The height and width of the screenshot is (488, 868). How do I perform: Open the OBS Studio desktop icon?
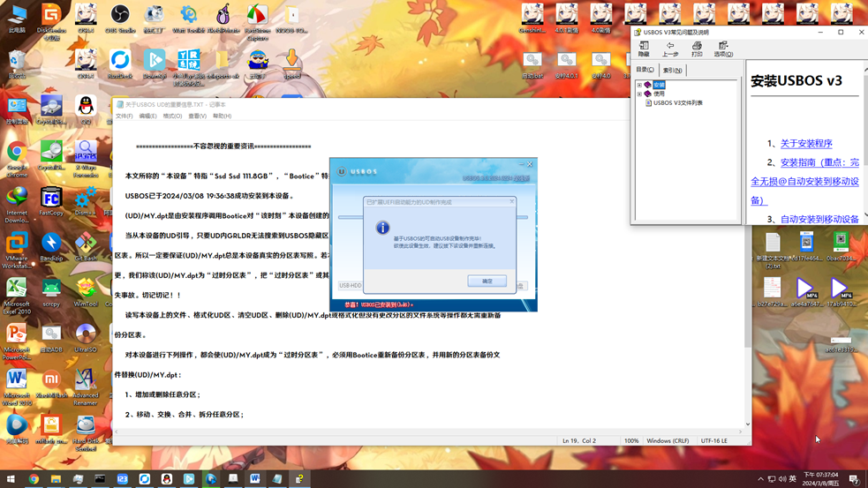(120, 18)
